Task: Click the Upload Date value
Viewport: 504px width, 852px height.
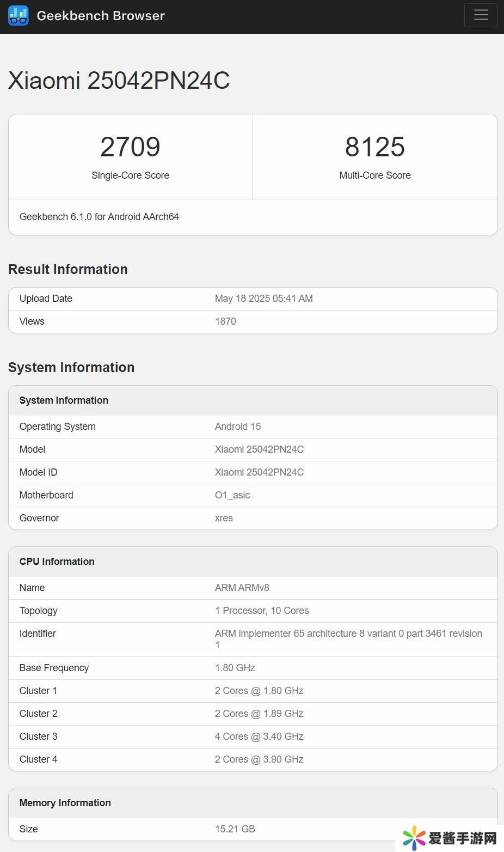Action: (x=263, y=299)
